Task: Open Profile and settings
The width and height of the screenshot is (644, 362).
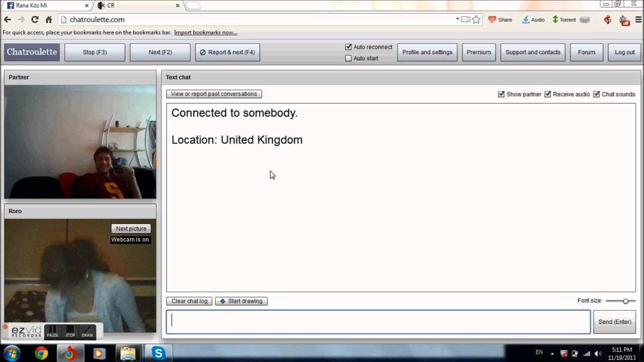Action: (427, 52)
